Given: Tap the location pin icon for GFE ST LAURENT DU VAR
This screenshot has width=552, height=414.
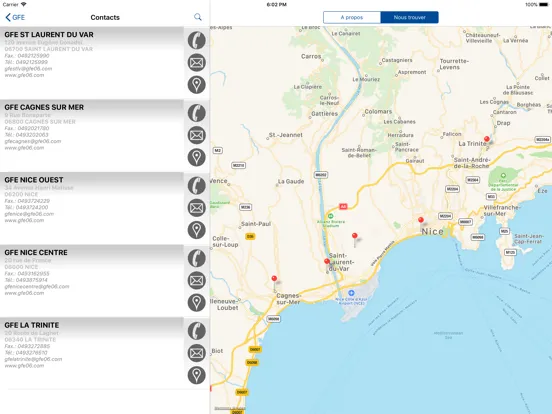Looking at the screenshot, I should [x=196, y=85].
